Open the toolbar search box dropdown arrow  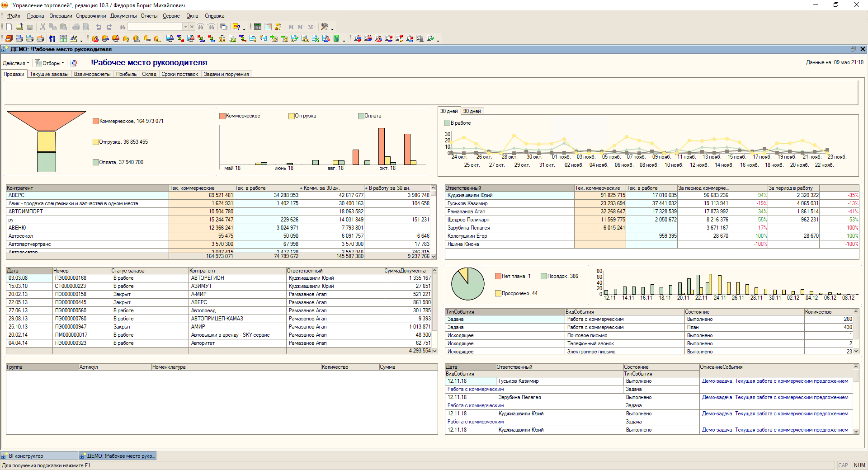[x=185, y=27]
